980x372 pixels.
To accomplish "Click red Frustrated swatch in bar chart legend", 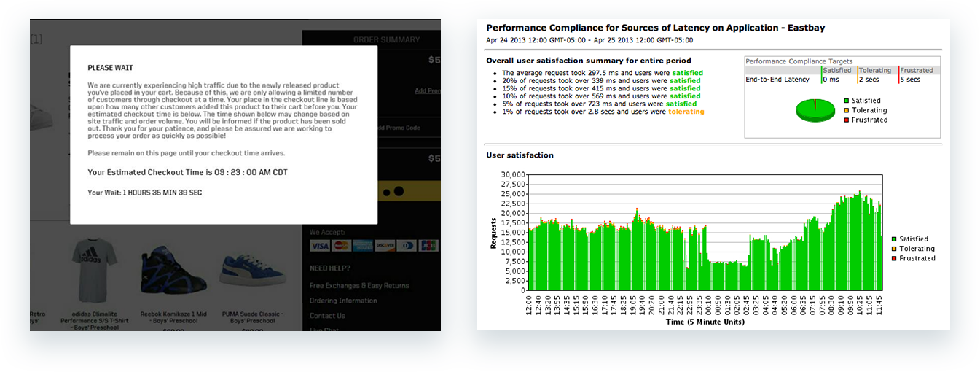I will coord(893,259).
